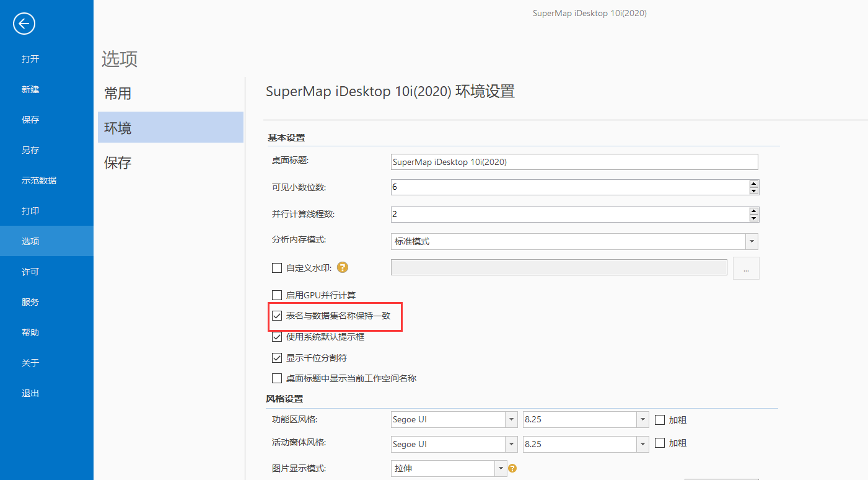Select 另存 in the sidebar
868x480 pixels.
click(30, 150)
